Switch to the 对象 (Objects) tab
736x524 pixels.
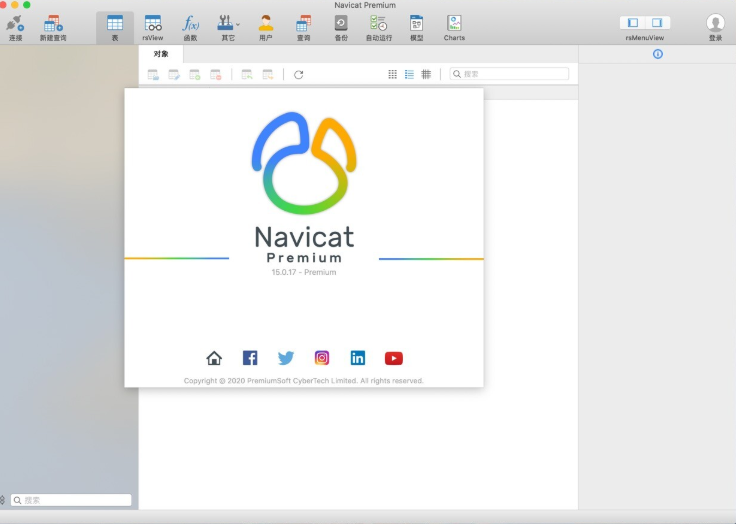161,54
